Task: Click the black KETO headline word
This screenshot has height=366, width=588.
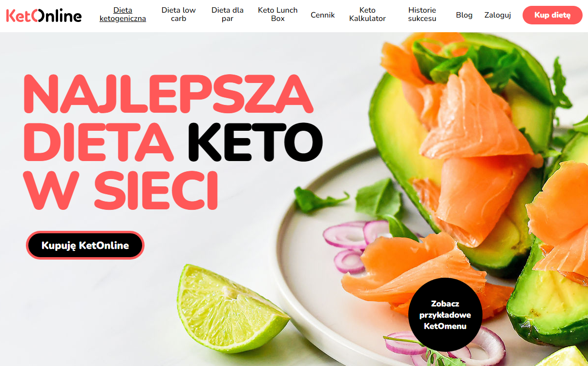Action: (255, 142)
